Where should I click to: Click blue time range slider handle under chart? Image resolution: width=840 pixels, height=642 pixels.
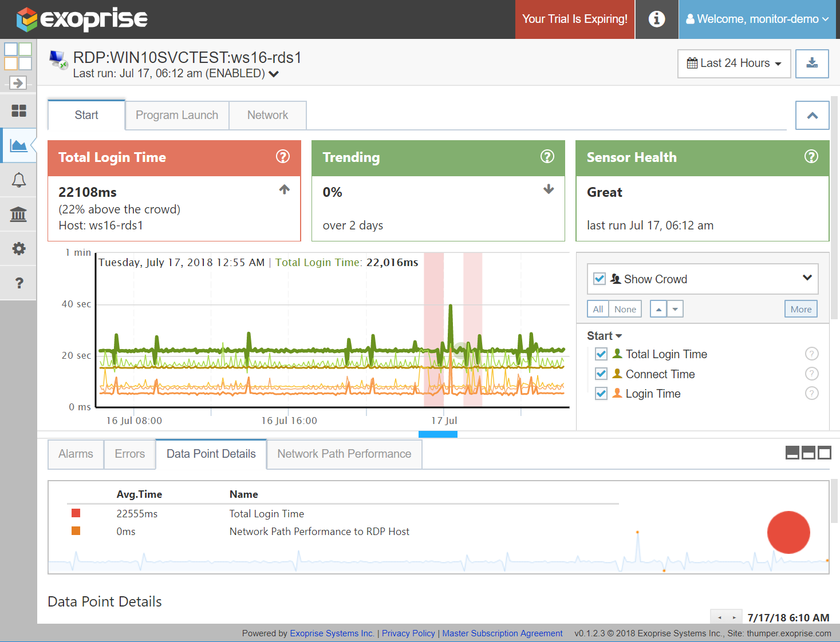(438, 434)
